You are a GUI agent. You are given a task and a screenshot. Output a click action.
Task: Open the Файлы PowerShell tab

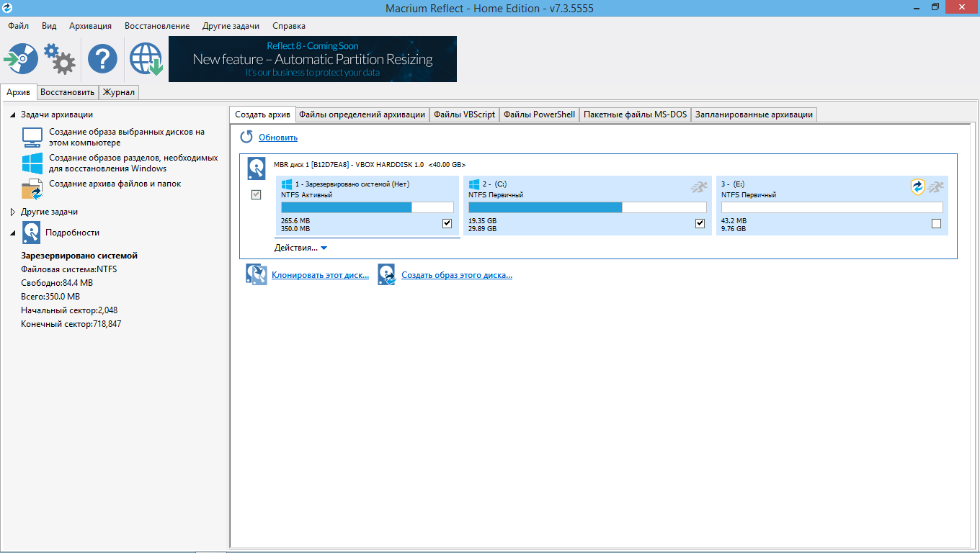[540, 114]
